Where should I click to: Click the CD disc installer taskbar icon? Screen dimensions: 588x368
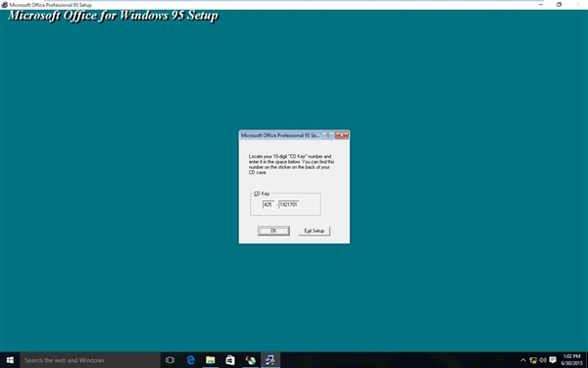click(x=251, y=360)
